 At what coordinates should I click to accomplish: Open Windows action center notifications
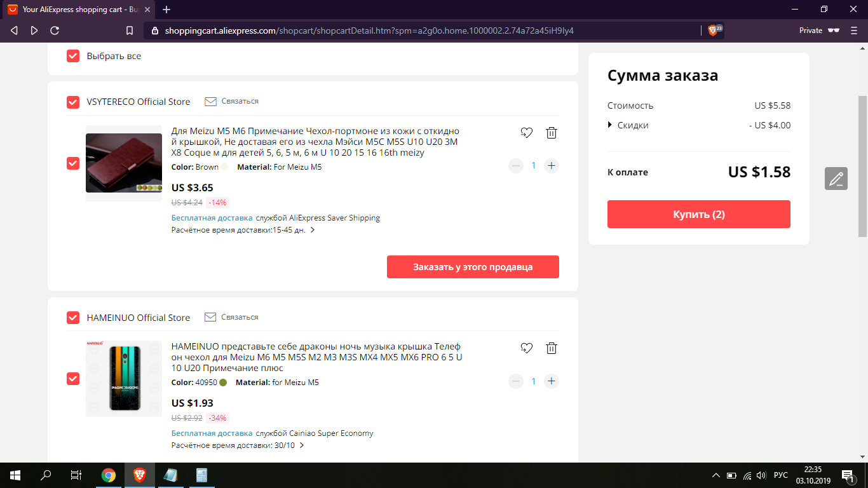(848, 475)
